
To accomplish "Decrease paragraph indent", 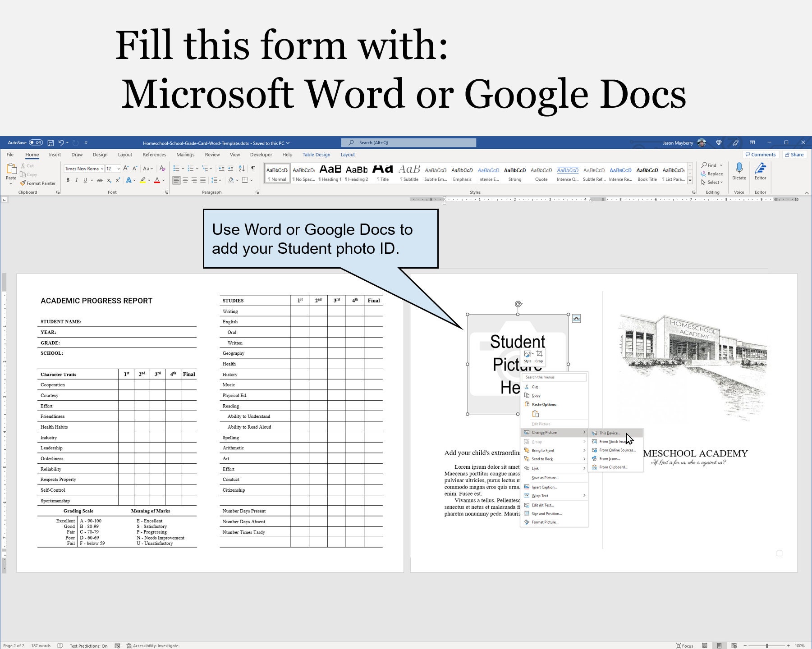I will click(221, 169).
